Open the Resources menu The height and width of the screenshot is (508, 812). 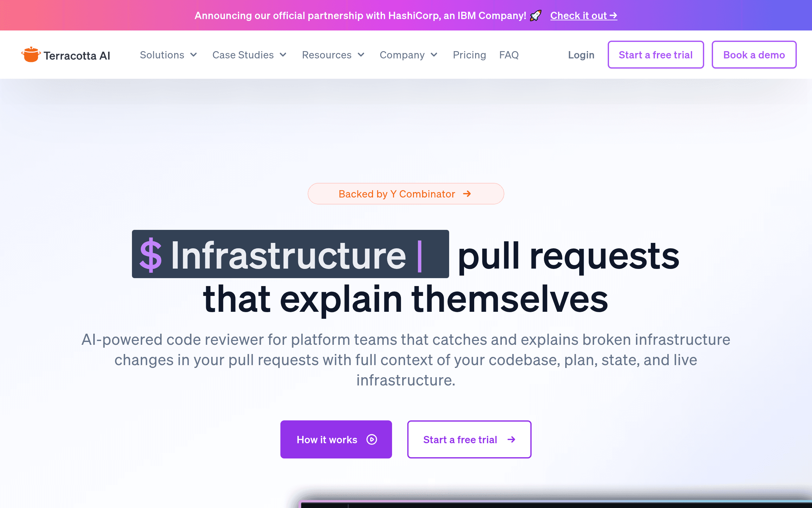click(333, 55)
